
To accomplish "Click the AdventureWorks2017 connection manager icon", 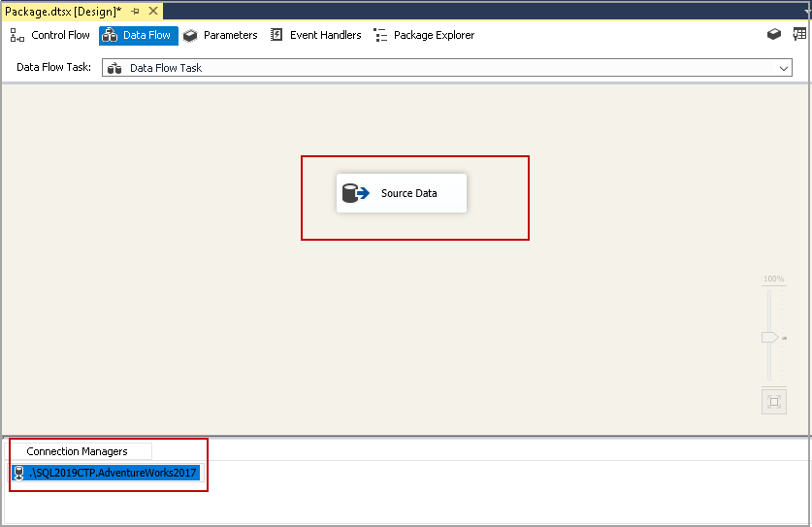I will click(x=19, y=473).
